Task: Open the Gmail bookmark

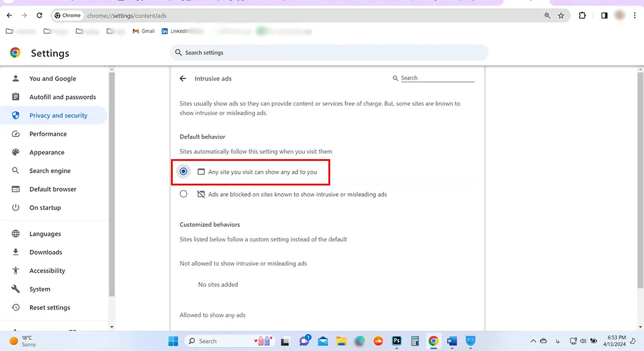Action: 143,31
